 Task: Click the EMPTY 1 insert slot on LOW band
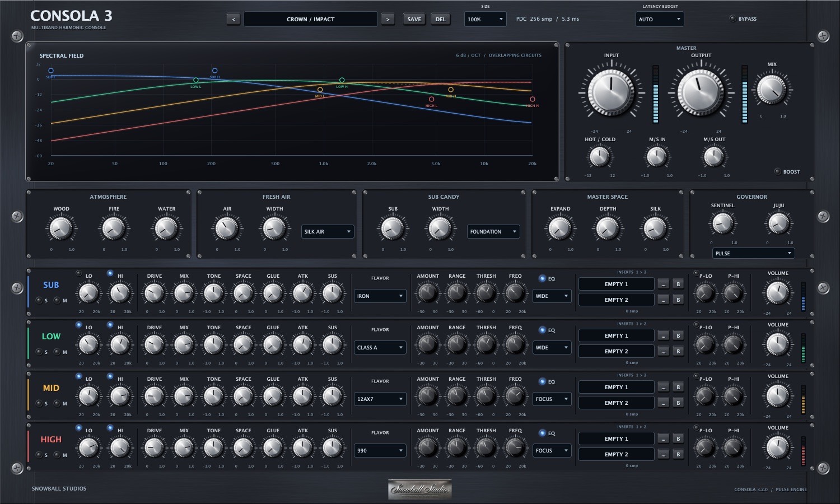616,335
